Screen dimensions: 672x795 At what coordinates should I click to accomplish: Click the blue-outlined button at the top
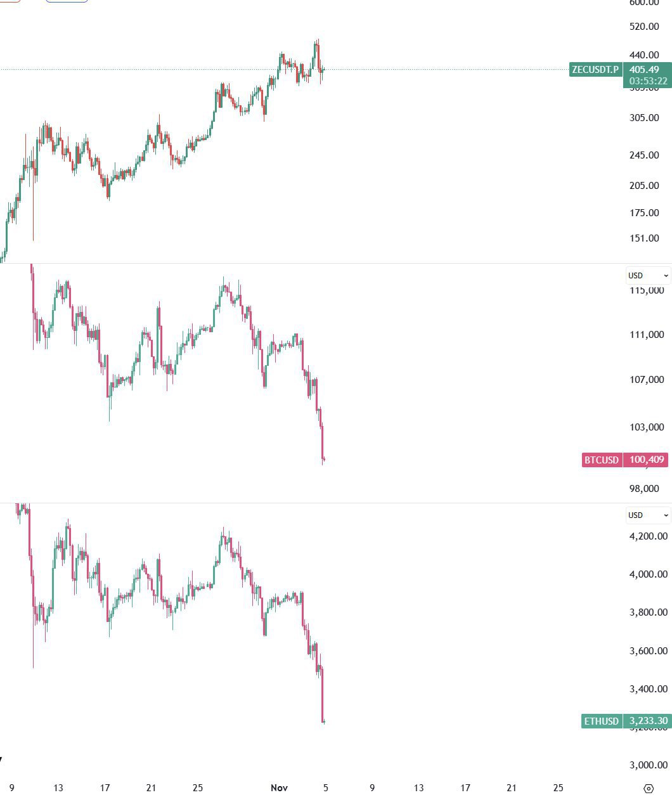(67, 1)
